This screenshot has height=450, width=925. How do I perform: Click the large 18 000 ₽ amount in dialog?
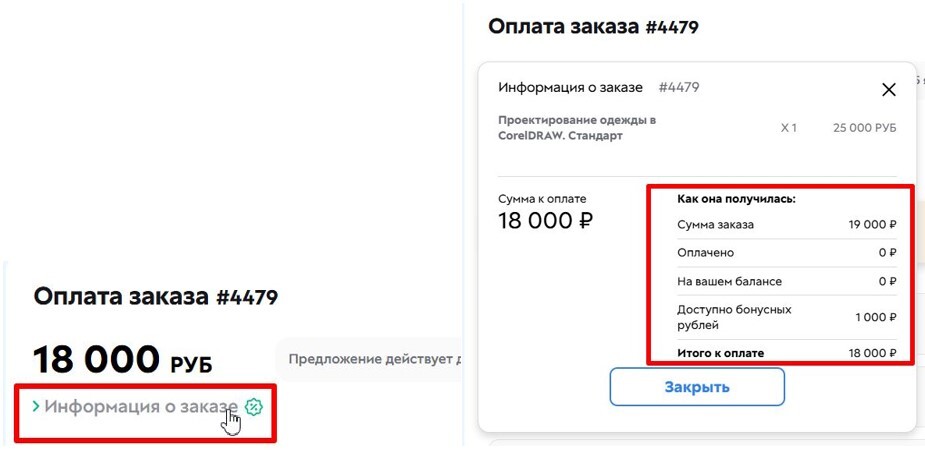pyautogui.click(x=545, y=221)
